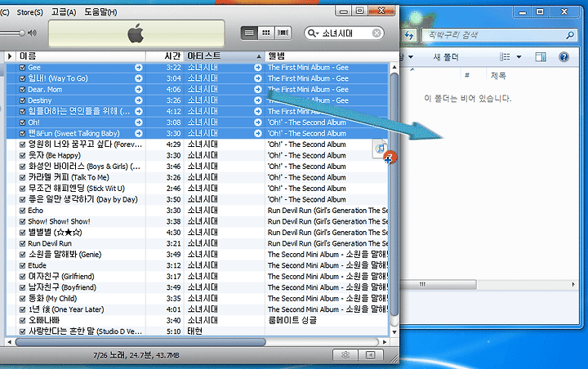
Task: Select the 동화 (My Child) song row
Action: tap(197, 299)
